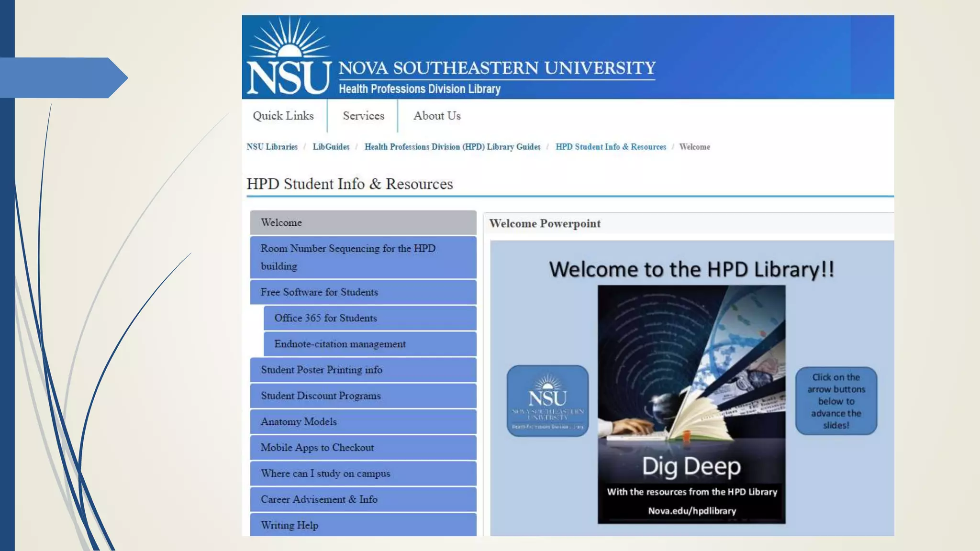Open the About Us menu
Viewport: 980px width, 551px height.
tap(437, 116)
